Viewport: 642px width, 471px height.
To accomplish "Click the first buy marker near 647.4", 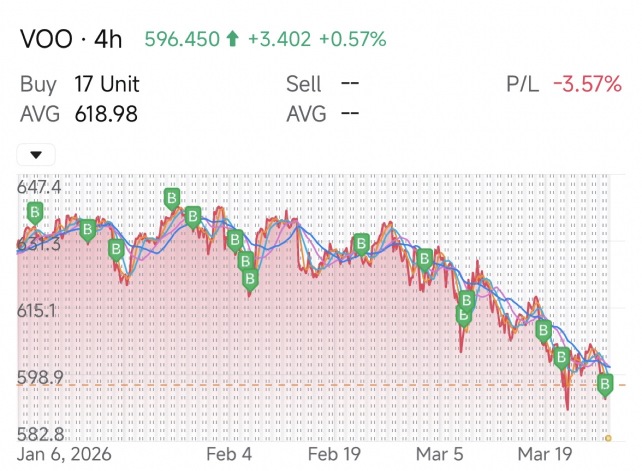I will (x=35, y=213).
